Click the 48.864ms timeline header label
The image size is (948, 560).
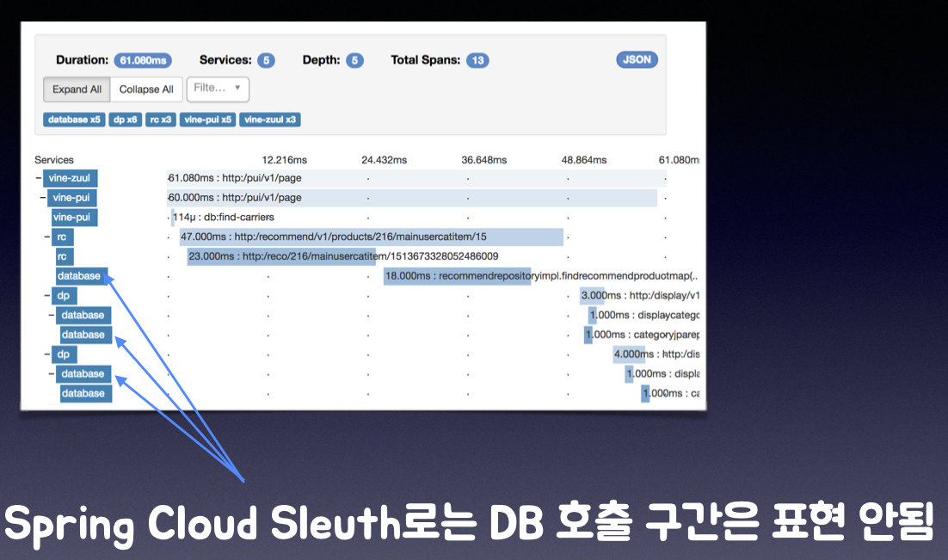click(583, 160)
